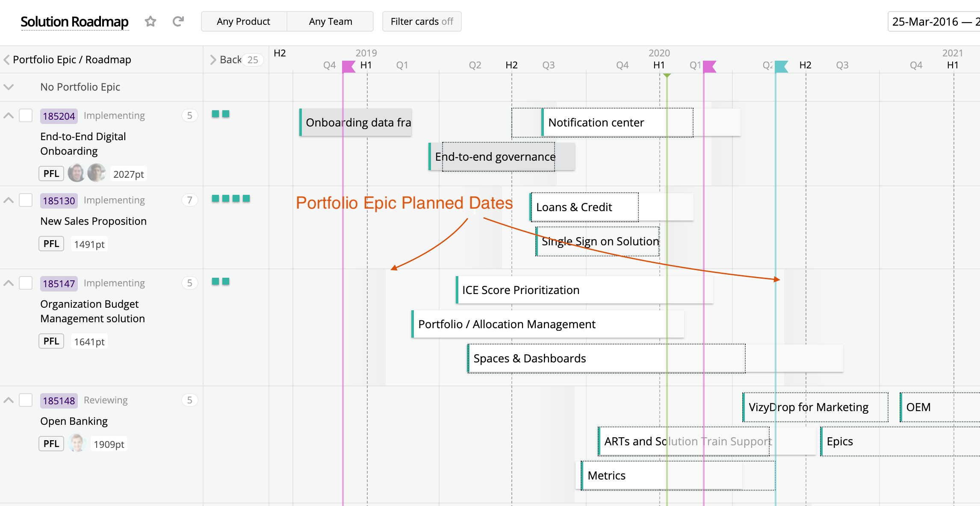Select the checkbox for Organization Budget Management solution
This screenshot has height=506, width=980.
[x=26, y=283]
